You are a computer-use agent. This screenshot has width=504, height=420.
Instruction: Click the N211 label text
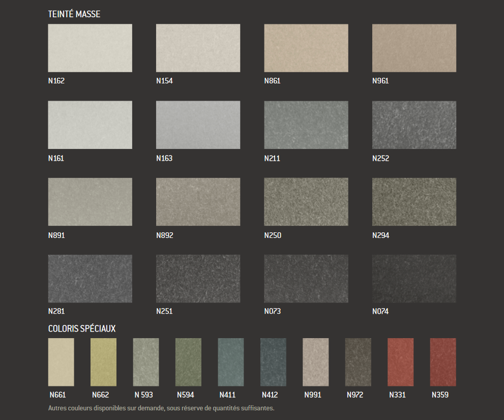pos(272,158)
